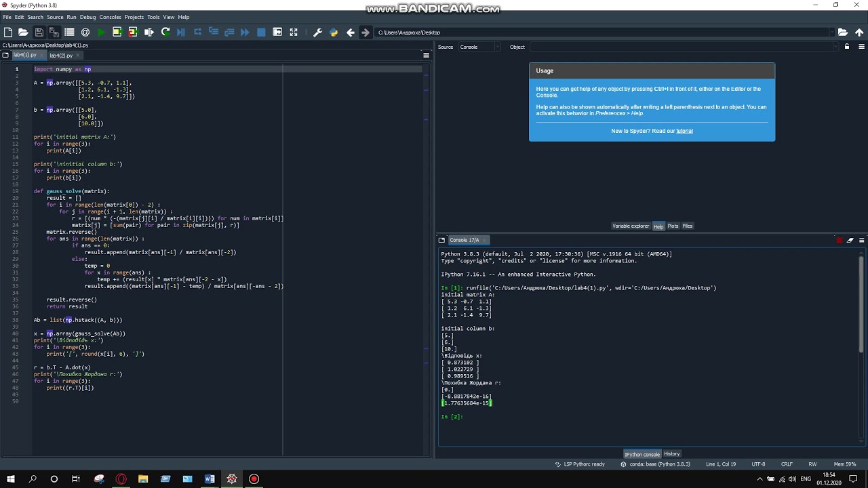Click into the Object input field
Image resolution: width=868 pixels, height=488 pixels.
(680, 47)
